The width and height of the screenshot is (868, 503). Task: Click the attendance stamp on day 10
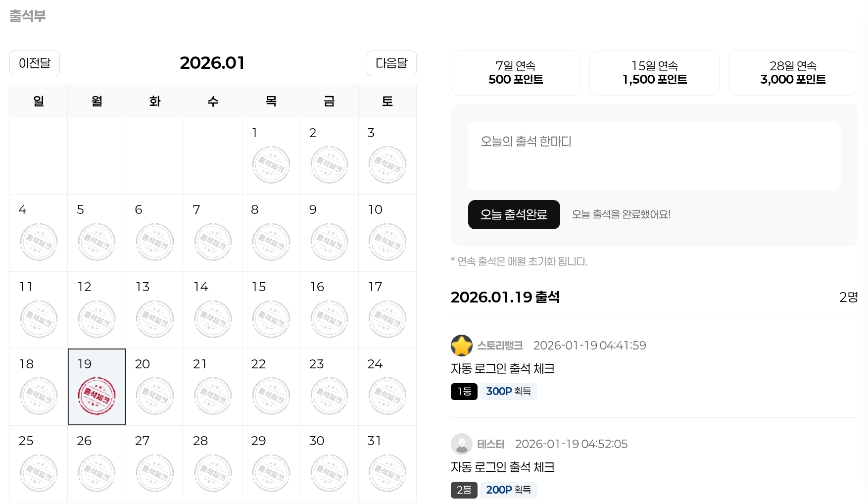click(387, 242)
